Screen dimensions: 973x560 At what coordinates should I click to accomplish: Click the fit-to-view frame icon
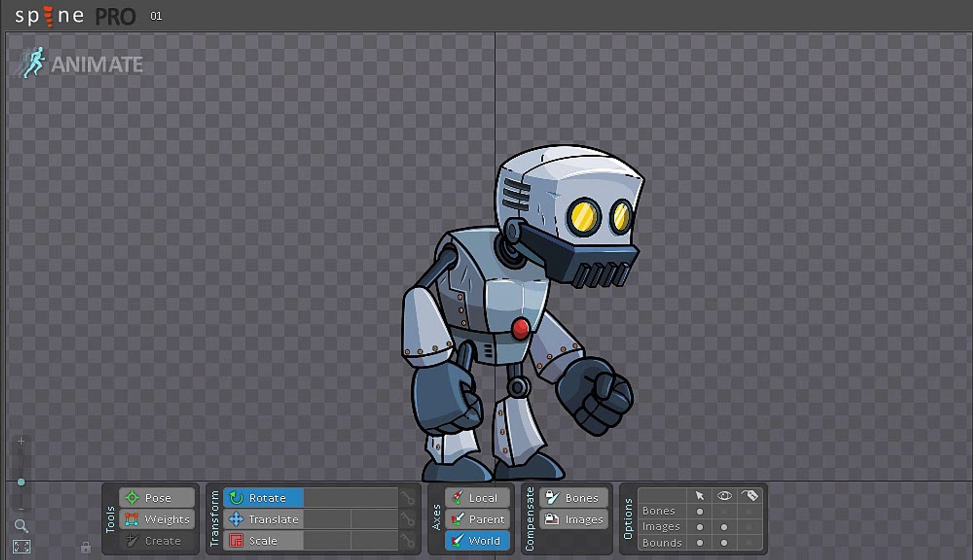[x=21, y=547]
